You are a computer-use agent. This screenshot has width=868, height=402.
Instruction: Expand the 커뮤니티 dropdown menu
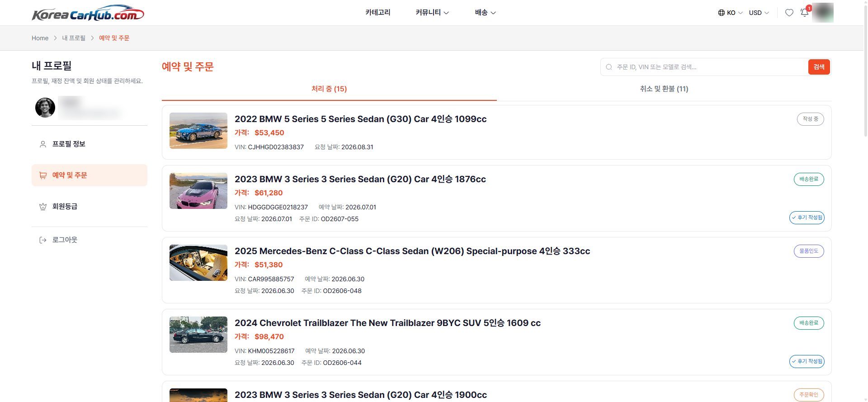pyautogui.click(x=432, y=13)
